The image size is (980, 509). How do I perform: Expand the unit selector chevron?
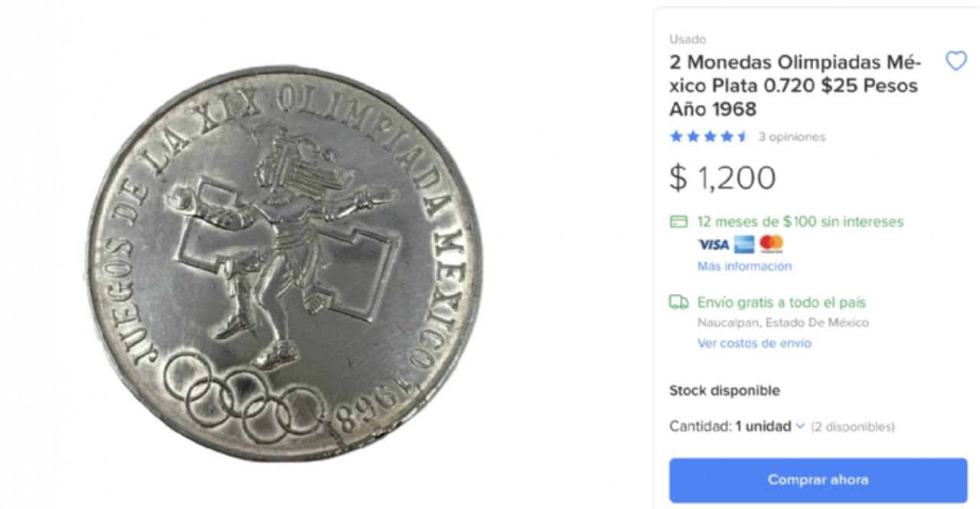(x=799, y=426)
